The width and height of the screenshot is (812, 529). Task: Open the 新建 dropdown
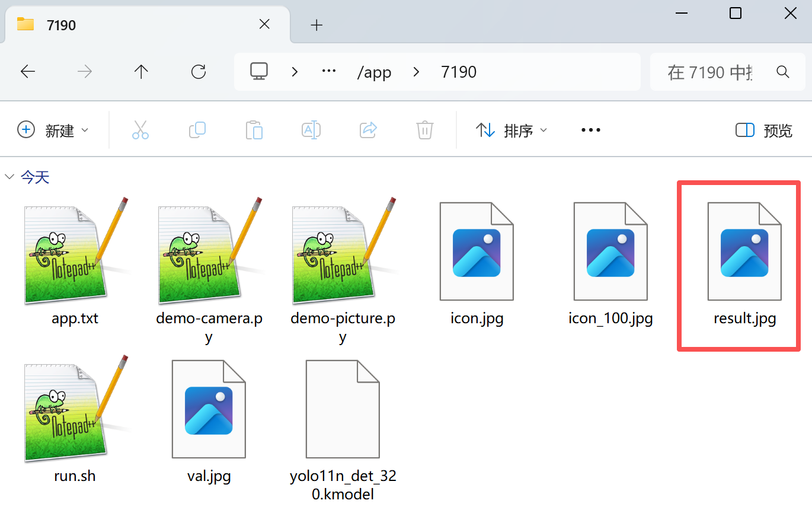(x=53, y=130)
